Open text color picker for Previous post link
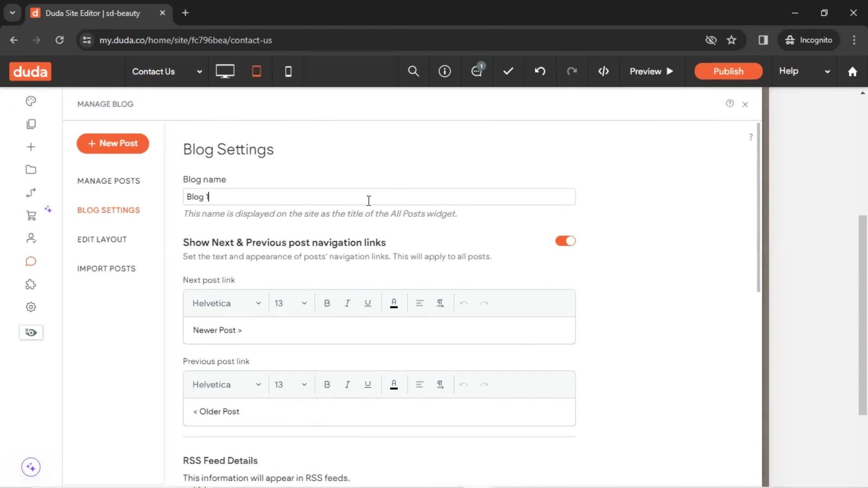Screen dimensions: 868x488 point(394,385)
